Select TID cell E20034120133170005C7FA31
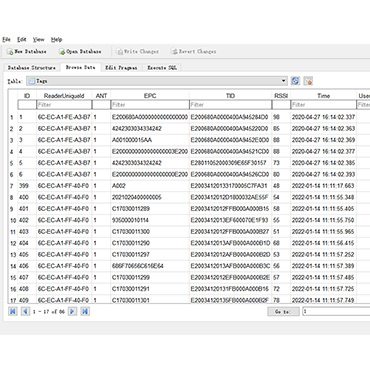The image size is (370, 370). [230, 186]
